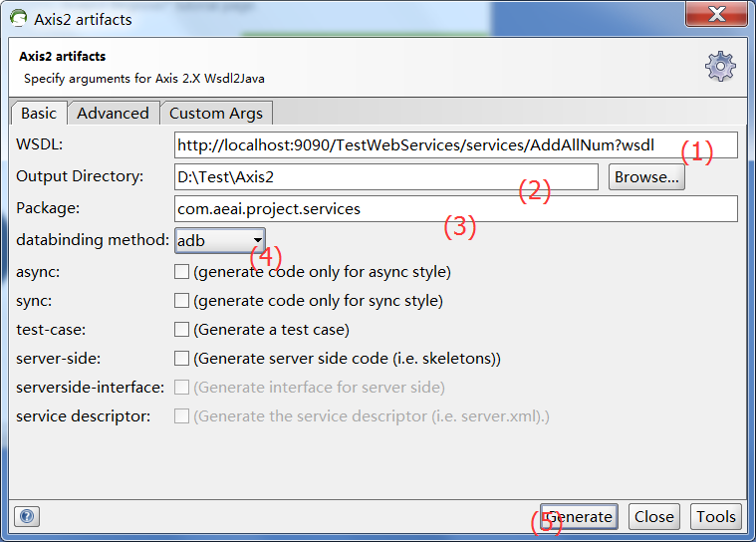Click the Output Directory text field
This screenshot has height=542, width=756.
(386, 176)
